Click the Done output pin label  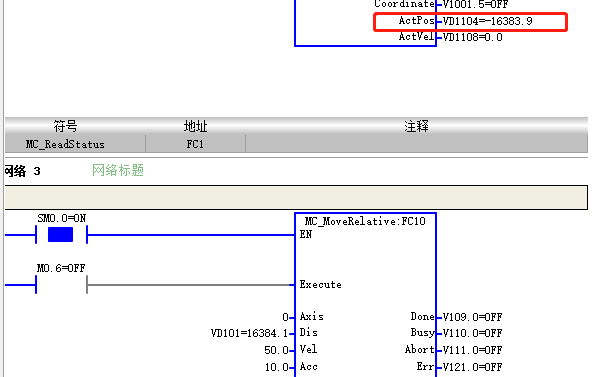[x=422, y=317]
